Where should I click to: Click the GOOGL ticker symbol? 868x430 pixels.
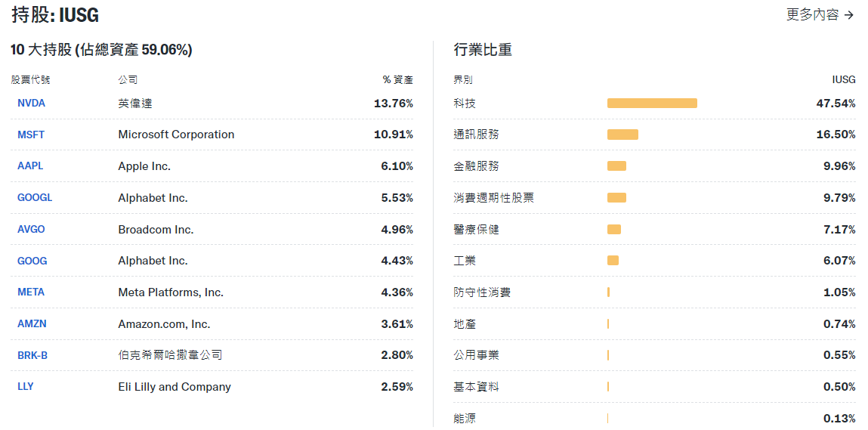35,198
